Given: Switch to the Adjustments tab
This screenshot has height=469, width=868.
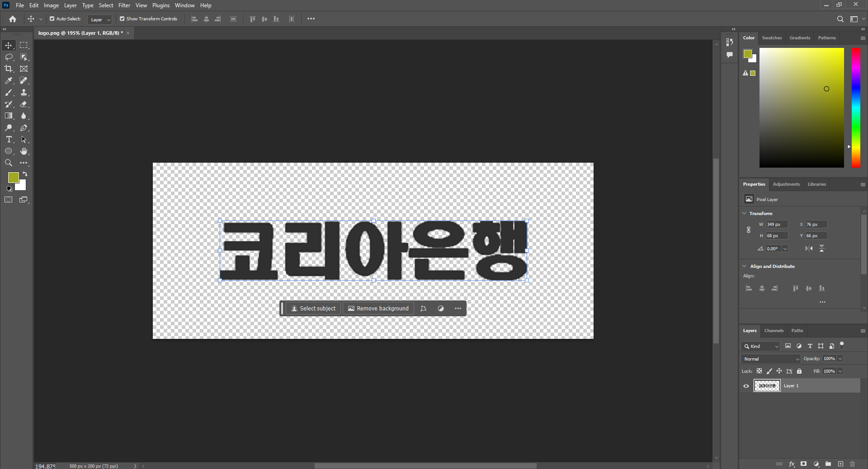Looking at the screenshot, I should coord(786,184).
